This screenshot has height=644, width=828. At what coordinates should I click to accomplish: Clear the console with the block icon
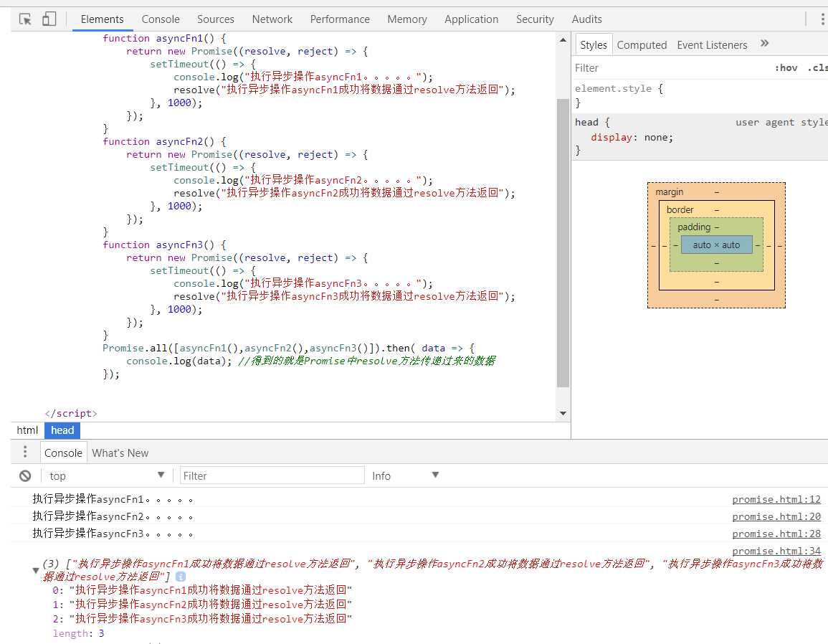click(x=25, y=476)
